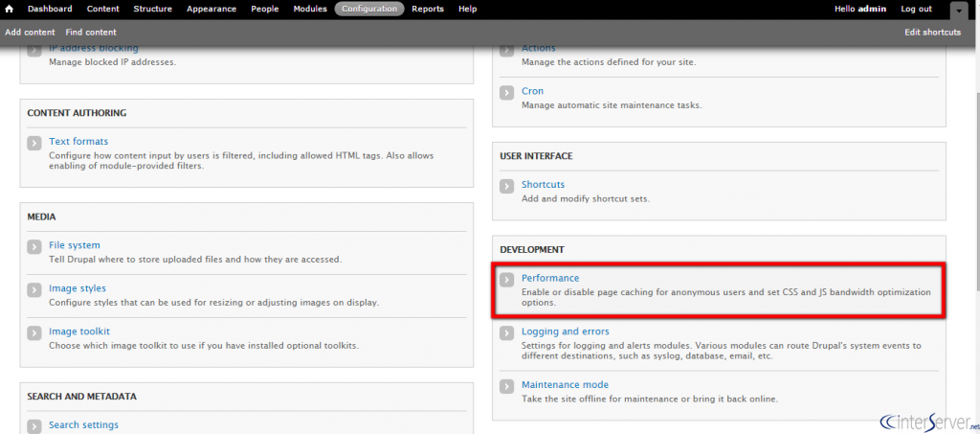Click the MEDIA section heading
980x434 pixels.
tap(41, 217)
